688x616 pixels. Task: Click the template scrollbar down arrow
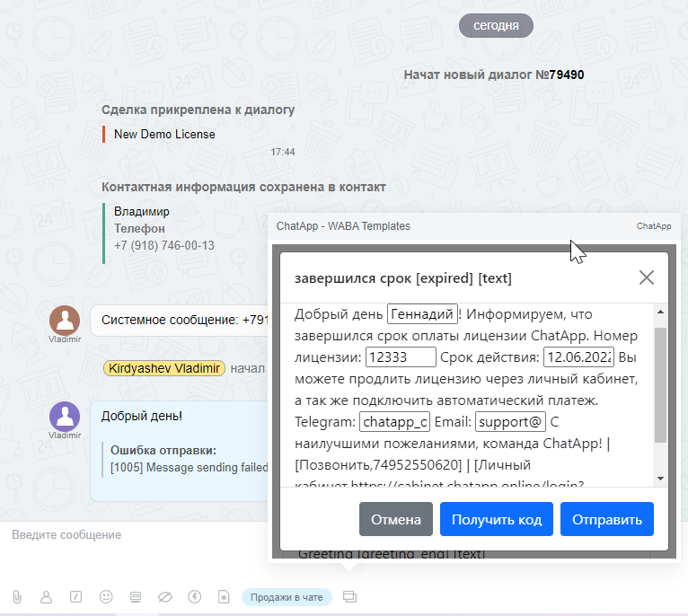tap(660, 479)
